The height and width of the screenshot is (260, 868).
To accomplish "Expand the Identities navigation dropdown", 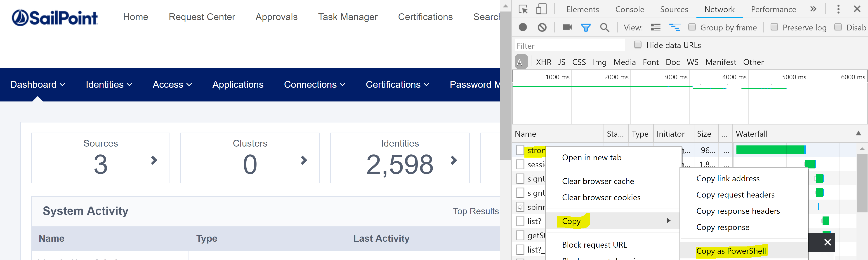I will 108,84.
